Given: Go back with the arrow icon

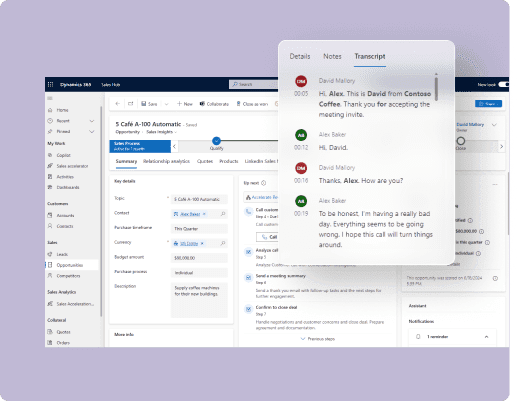Looking at the screenshot, I should click(117, 104).
